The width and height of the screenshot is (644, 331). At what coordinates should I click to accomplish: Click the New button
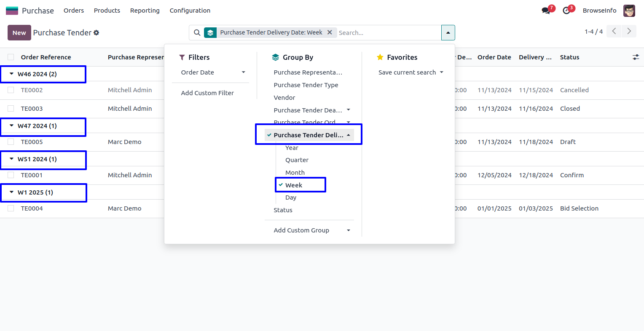click(x=19, y=33)
